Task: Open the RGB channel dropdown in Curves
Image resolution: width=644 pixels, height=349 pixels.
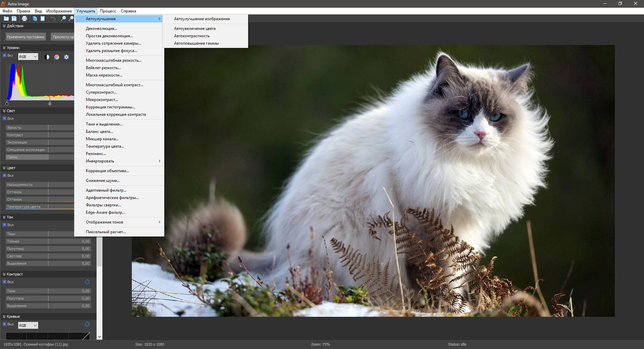Action: click(28, 326)
